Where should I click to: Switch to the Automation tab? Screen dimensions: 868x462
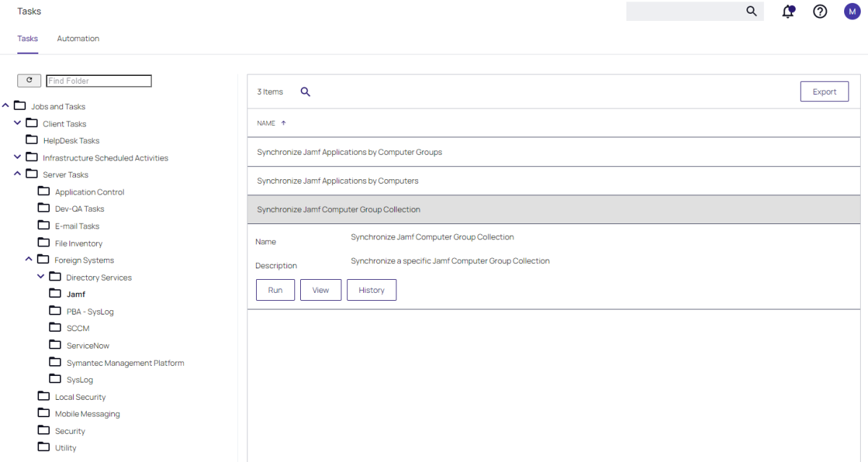tap(78, 38)
